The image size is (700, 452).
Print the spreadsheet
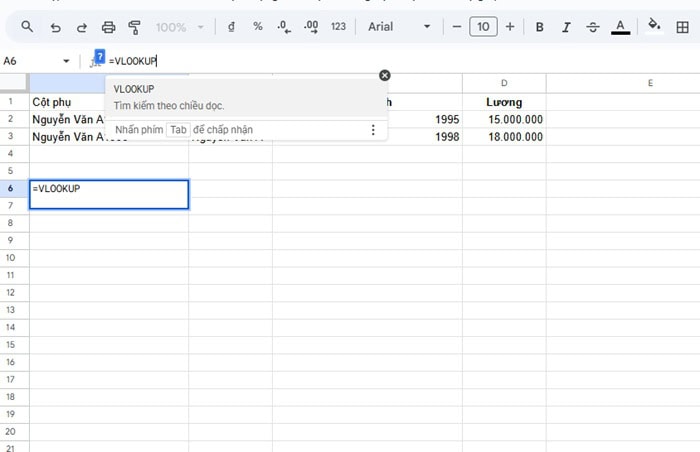tap(108, 27)
